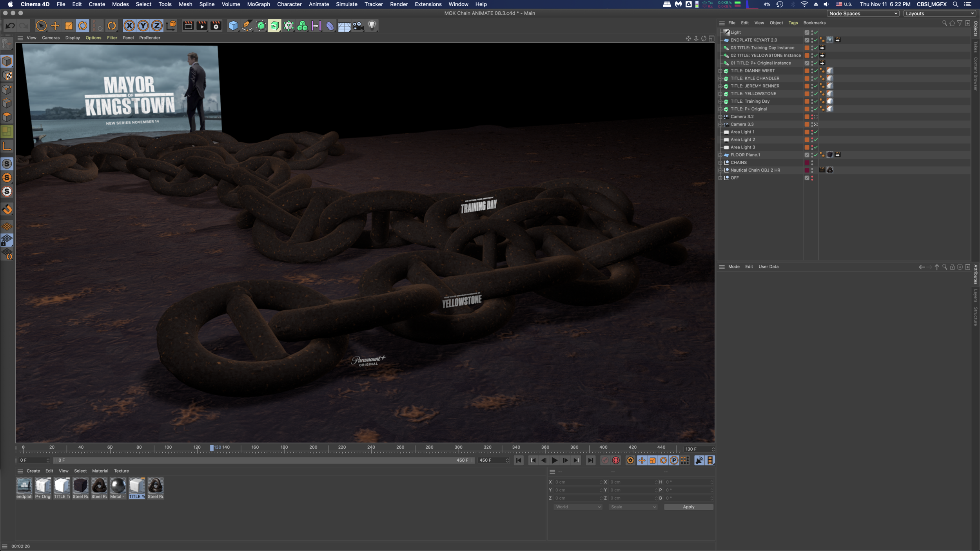Open Texture menu in Material Manager
The height and width of the screenshot is (551, 980).
point(121,471)
